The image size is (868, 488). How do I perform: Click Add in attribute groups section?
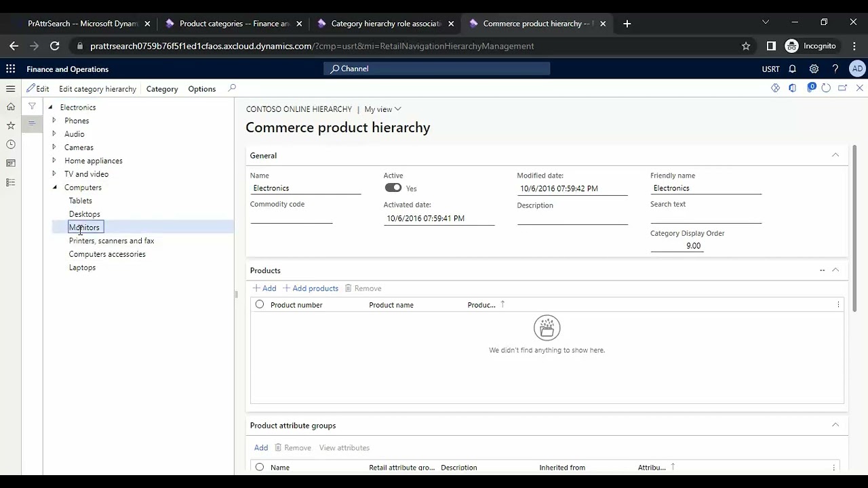(x=261, y=447)
